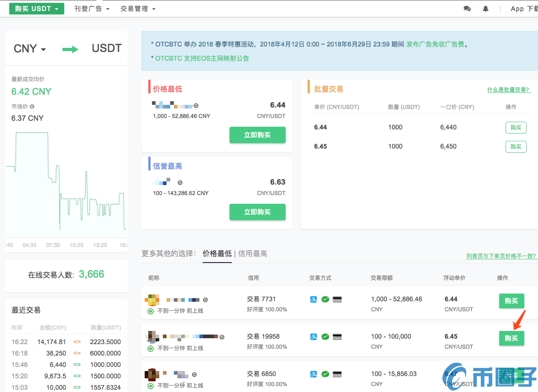This screenshot has width=538, height=392.
Task: Open the 交易管理 dropdown menu
Action: click(x=138, y=9)
